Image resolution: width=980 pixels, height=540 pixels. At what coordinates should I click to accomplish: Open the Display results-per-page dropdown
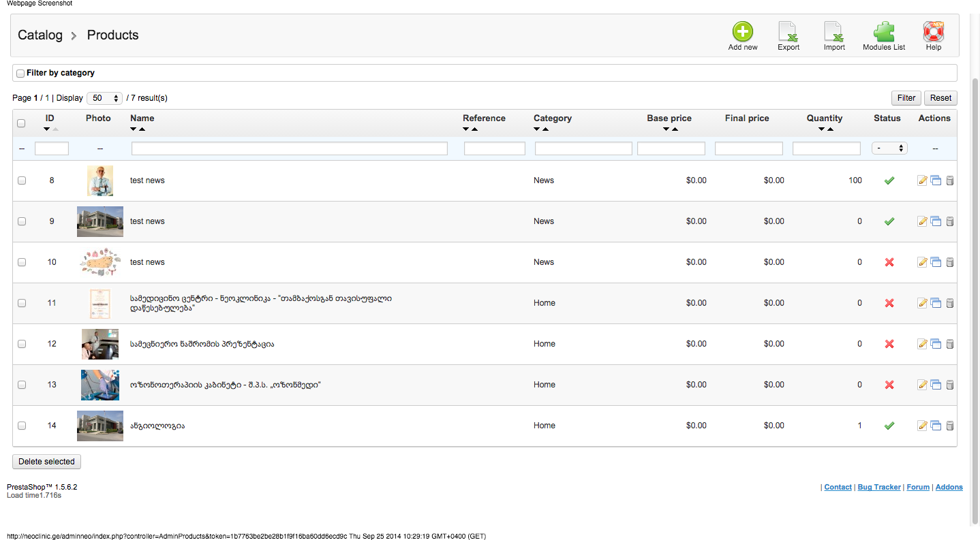[104, 98]
